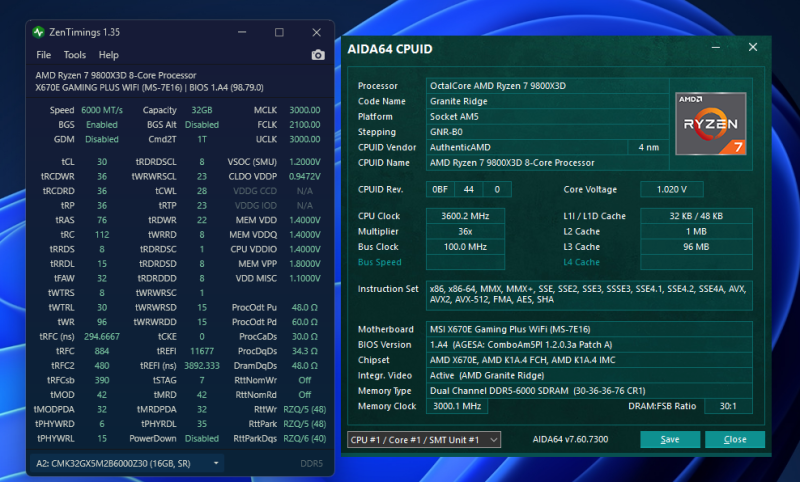Viewport: 800px width, 482px height.
Task: Click the Memory Clock value 3000.1 MHz
Action: (x=457, y=406)
